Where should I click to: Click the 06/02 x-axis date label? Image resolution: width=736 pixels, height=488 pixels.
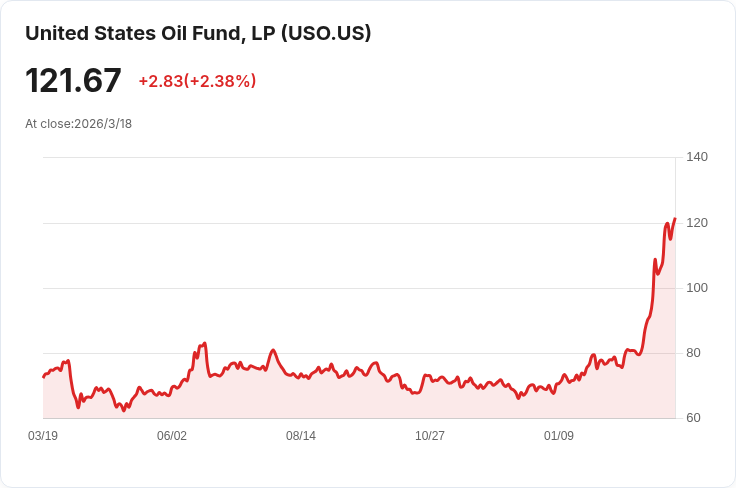172,436
